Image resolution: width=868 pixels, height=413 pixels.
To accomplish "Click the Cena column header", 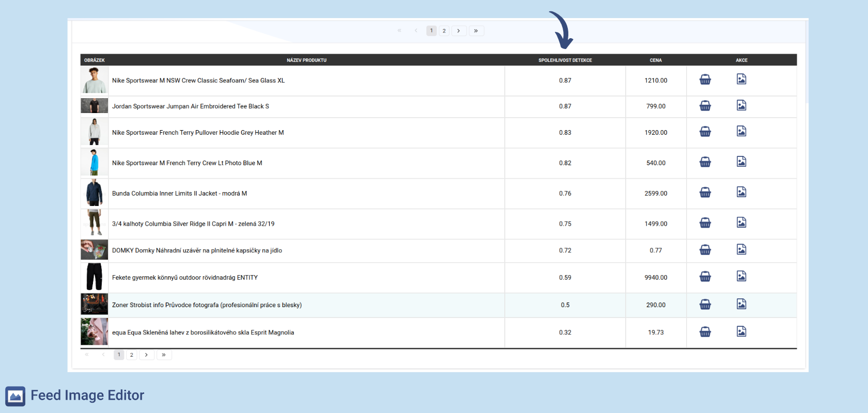I will point(656,60).
